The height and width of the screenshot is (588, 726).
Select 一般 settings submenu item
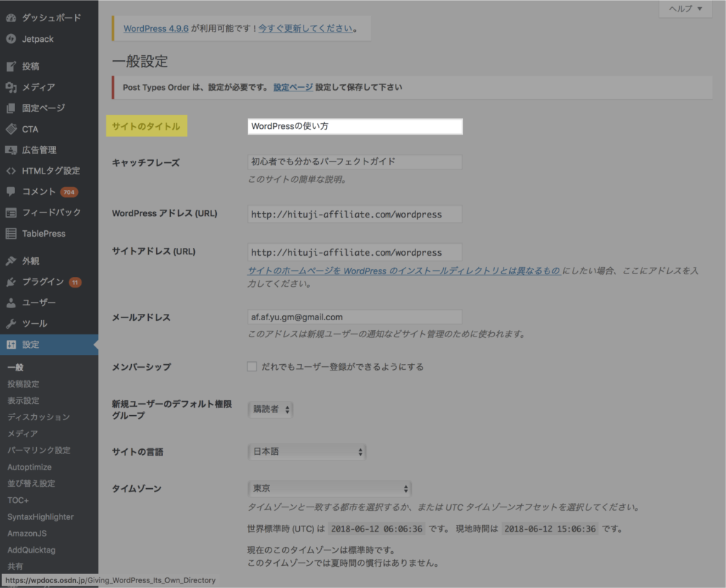coord(16,368)
